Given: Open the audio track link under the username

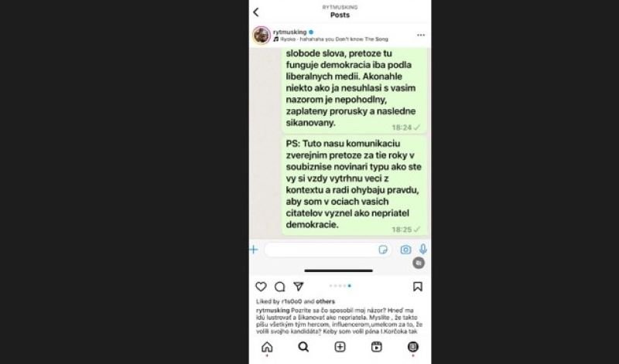Looking at the screenshot, I should tap(331, 39).
